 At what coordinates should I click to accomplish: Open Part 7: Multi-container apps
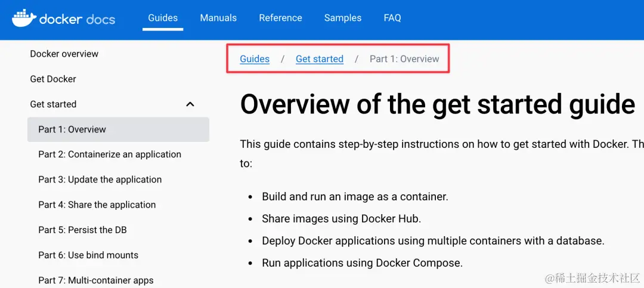(95, 281)
